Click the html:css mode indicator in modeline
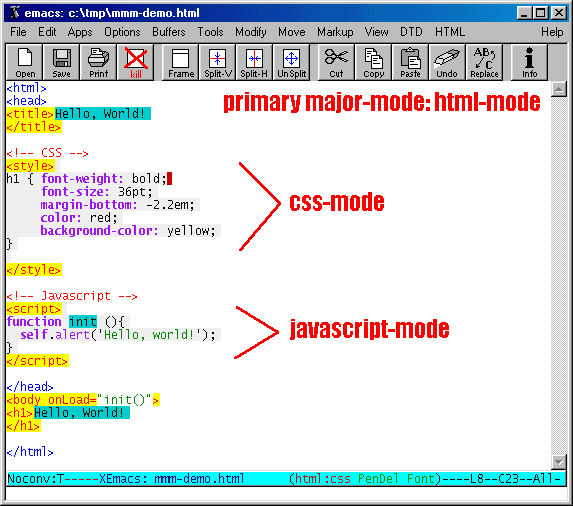 click(x=323, y=479)
